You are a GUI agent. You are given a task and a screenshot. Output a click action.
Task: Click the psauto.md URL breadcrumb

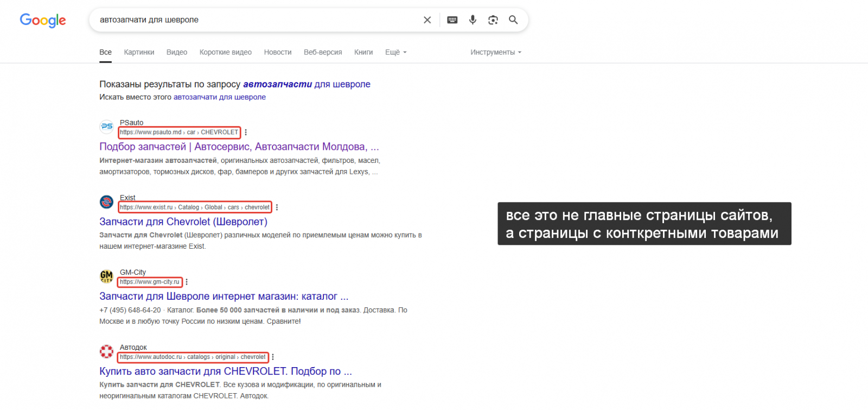[x=179, y=133]
